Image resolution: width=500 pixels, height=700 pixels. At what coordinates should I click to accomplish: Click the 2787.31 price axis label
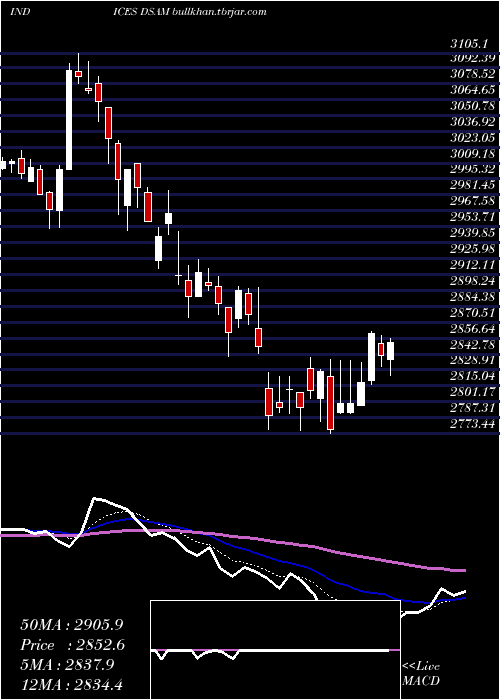[473, 409]
